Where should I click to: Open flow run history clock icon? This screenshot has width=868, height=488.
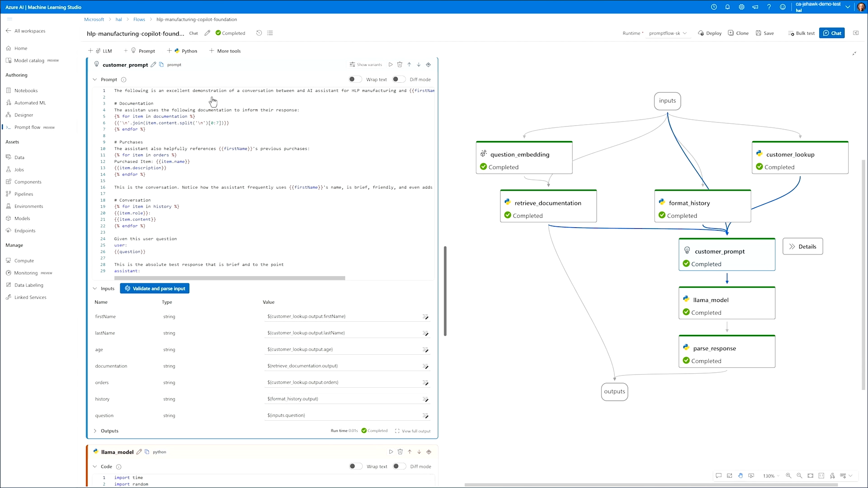click(259, 33)
